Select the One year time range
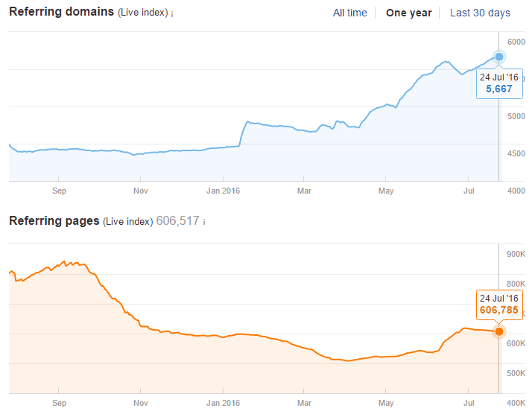 [x=408, y=13]
